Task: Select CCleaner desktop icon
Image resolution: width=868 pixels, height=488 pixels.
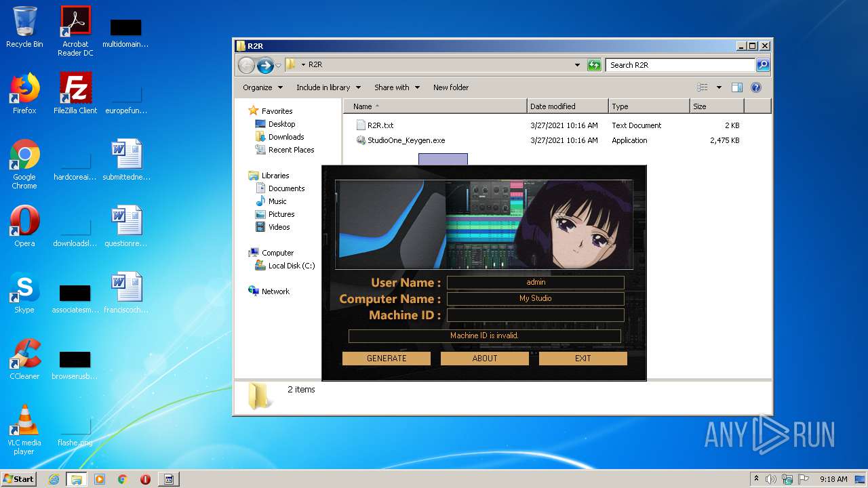Action: coord(24,359)
